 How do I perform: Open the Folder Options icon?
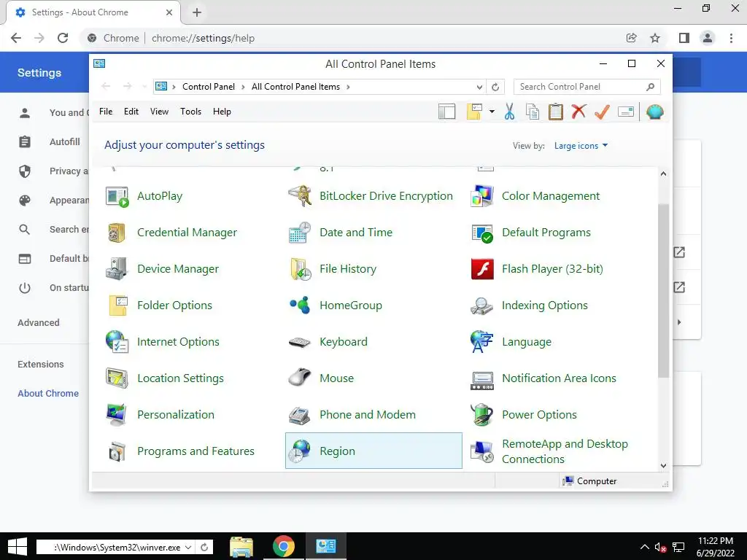[x=117, y=306]
